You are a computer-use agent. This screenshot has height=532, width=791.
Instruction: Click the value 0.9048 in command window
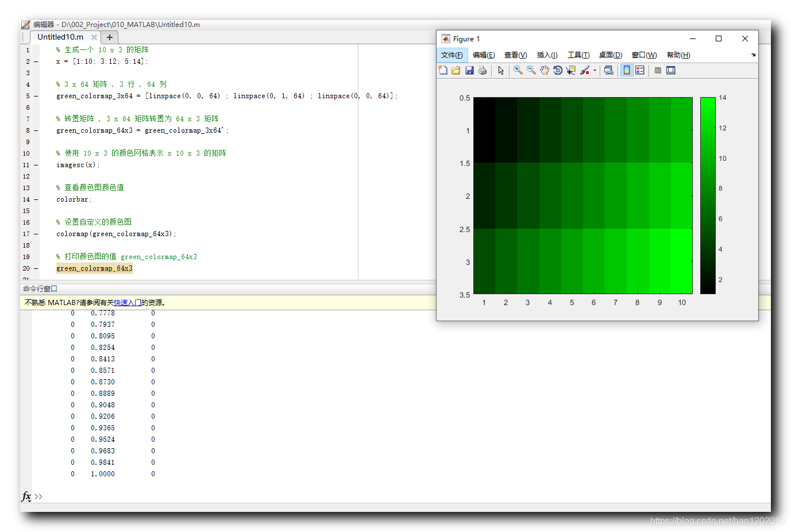103,405
